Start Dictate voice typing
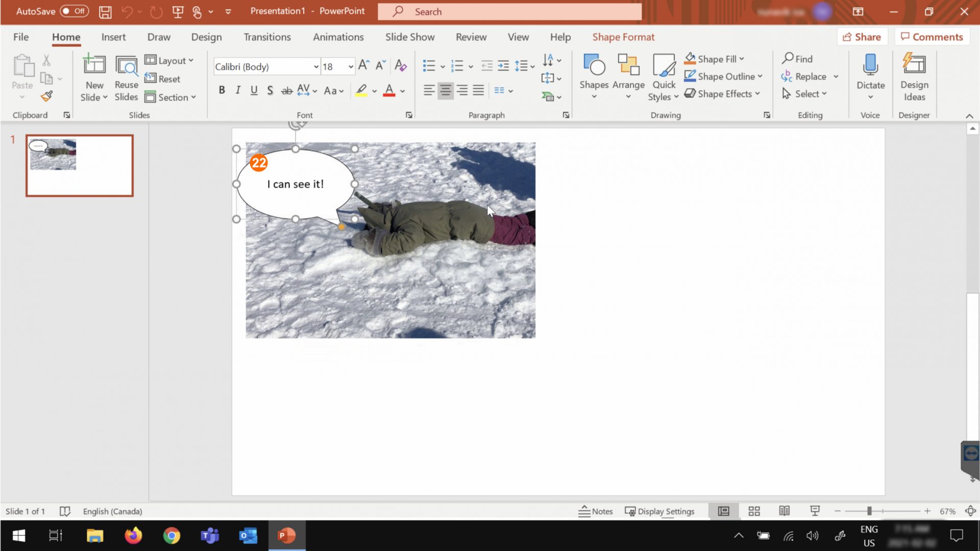The height and width of the screenshot is (551, 980). tap(870, 71)
